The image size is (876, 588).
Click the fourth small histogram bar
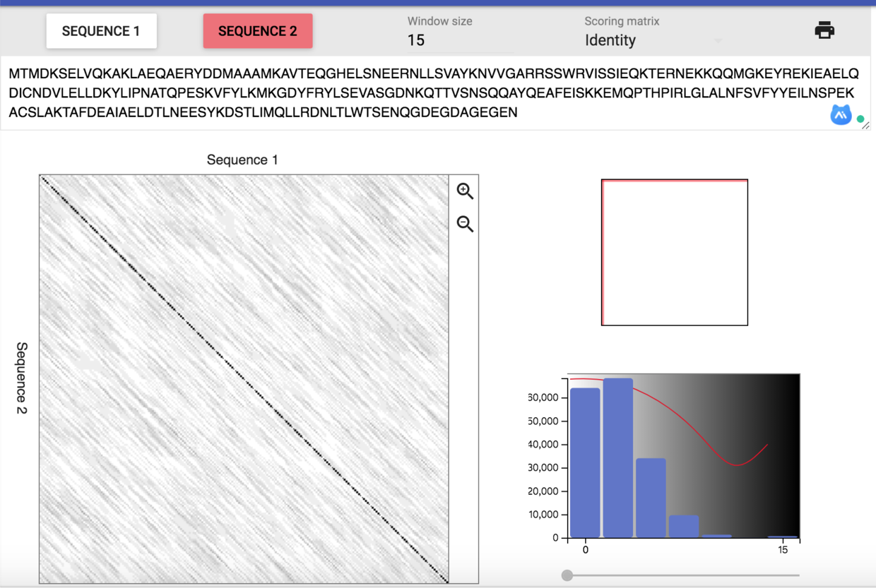click(684, 527)
